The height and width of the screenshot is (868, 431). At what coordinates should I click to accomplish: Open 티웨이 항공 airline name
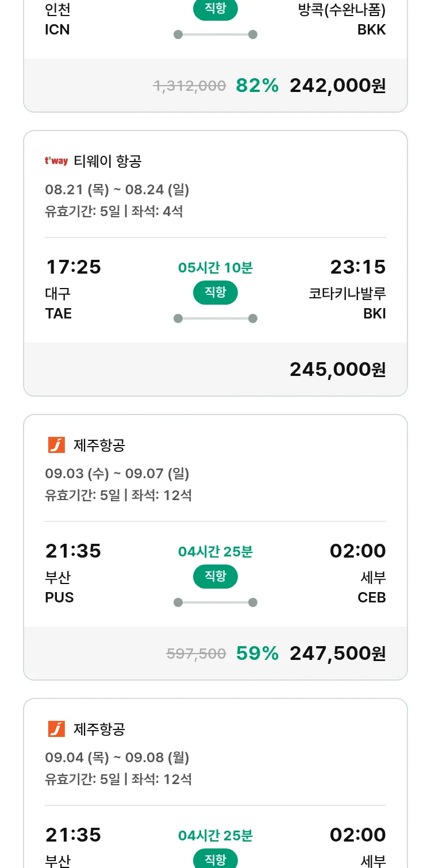pyautogui.click(x=107, y=162)
